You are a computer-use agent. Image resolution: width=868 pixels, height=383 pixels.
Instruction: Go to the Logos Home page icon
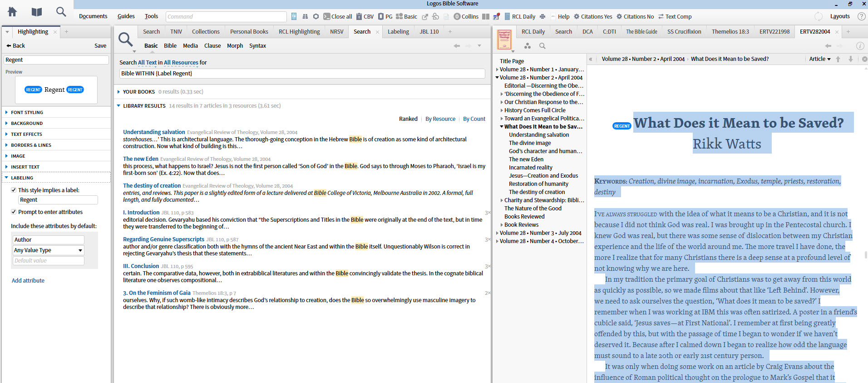point(13,12)
